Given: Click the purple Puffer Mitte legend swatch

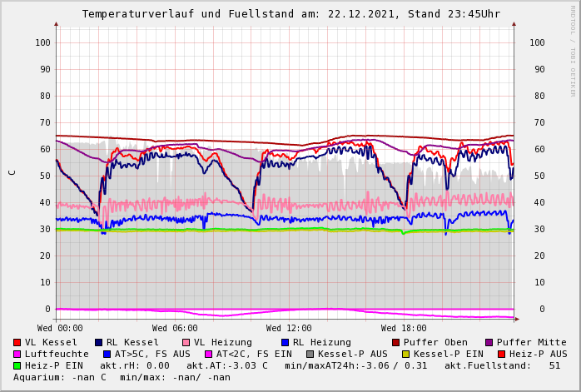Looking at the screenshot, I should (489, 342).
